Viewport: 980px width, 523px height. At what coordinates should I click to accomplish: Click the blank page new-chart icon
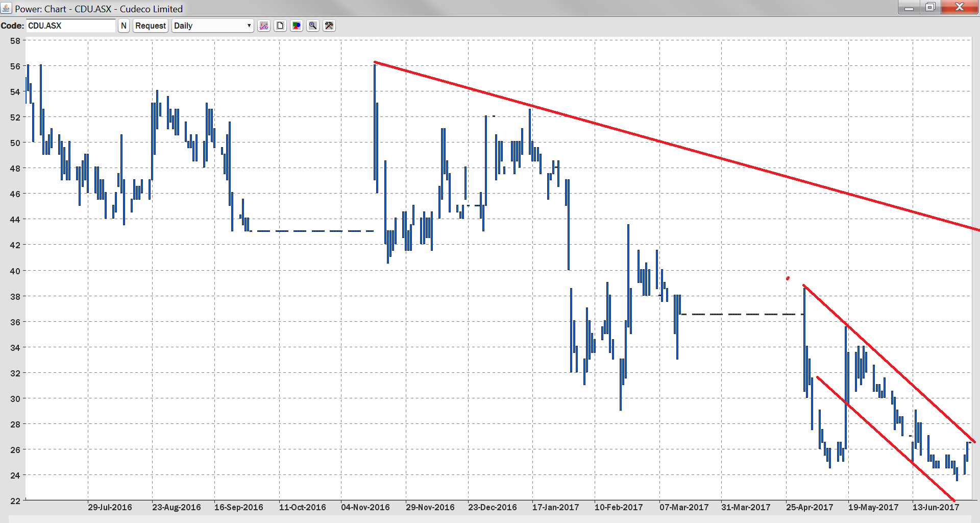pos(280,26)
